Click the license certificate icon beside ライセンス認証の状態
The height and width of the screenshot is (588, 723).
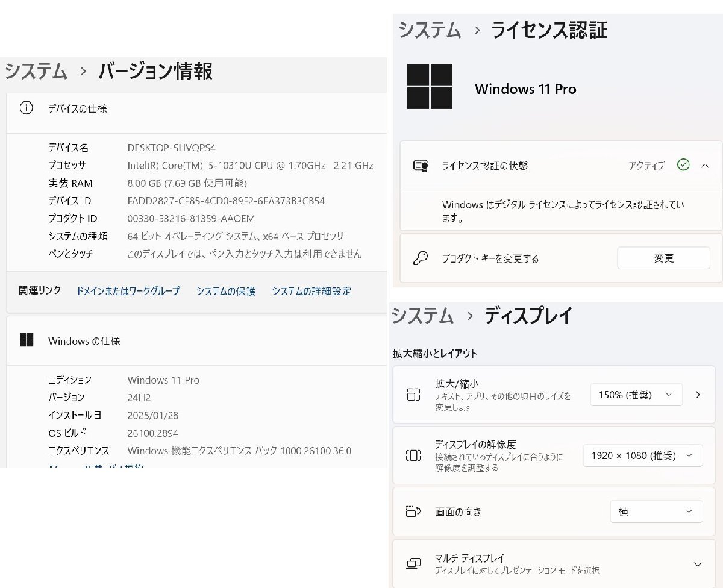[421, 166]
